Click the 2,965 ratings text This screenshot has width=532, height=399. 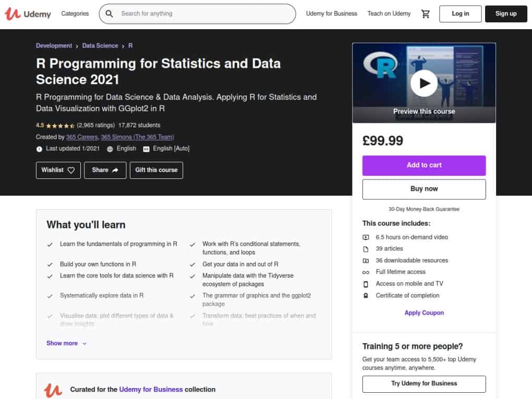(x=95, y=126)
